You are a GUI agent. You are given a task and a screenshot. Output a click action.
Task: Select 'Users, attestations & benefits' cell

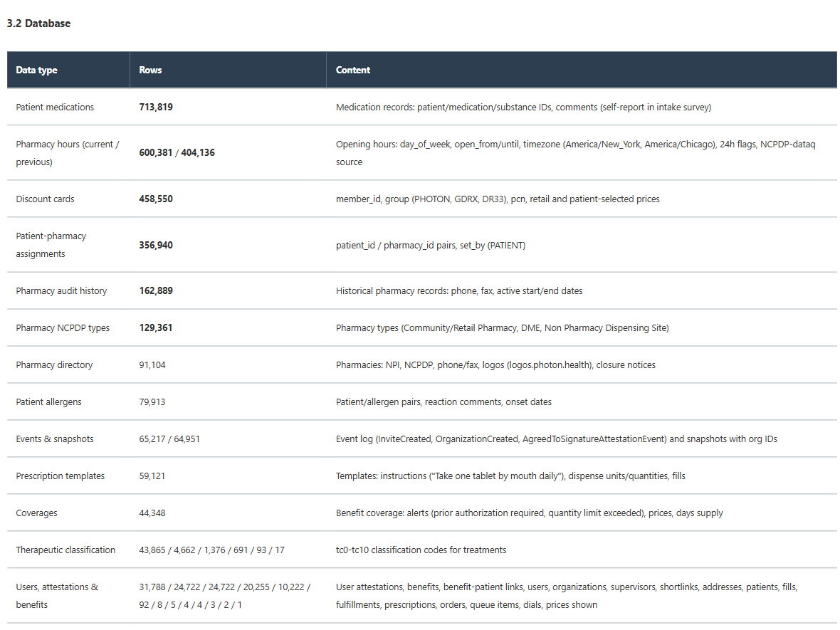[57, 596]
